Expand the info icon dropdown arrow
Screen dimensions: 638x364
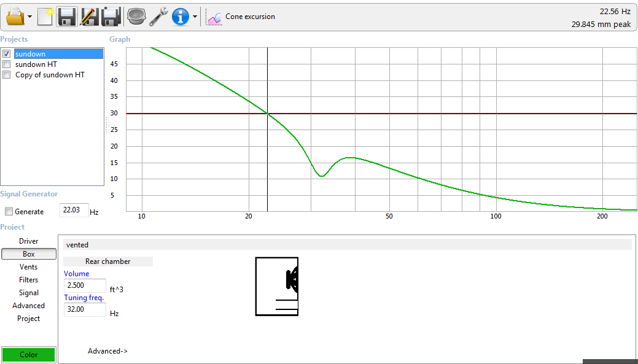click(x=195, y=17)
